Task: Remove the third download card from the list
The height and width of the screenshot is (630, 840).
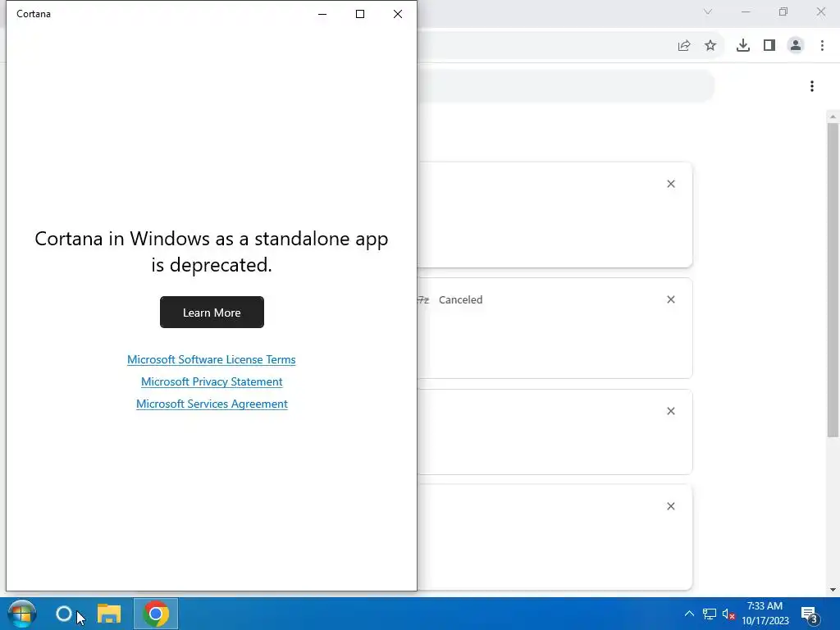Action: click(x=671, y=411)
